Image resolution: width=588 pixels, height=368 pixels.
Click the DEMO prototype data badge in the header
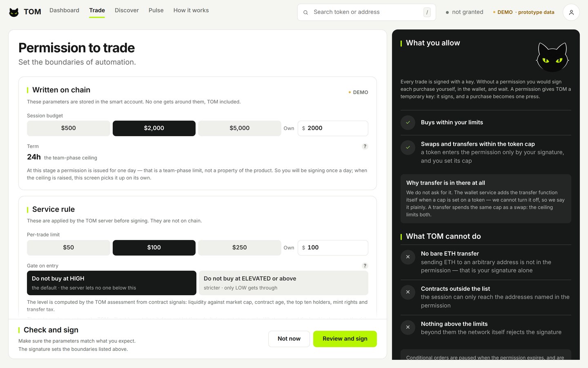point(524,12)
